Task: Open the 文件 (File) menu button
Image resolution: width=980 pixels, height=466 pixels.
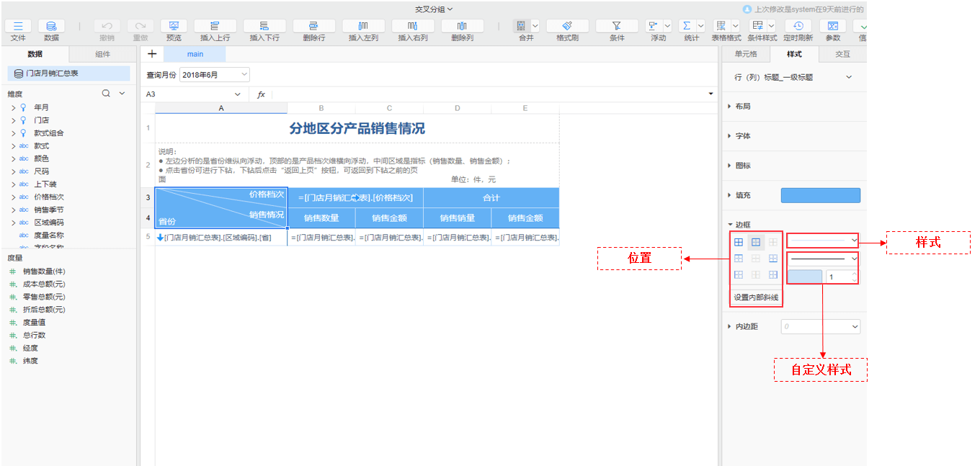Action: click(x=18, y=26)
